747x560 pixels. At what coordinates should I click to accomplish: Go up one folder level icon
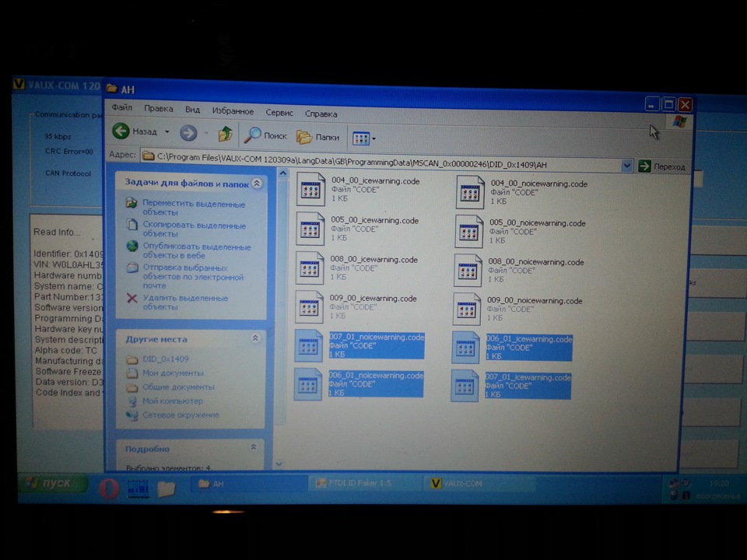pos(225,135)
